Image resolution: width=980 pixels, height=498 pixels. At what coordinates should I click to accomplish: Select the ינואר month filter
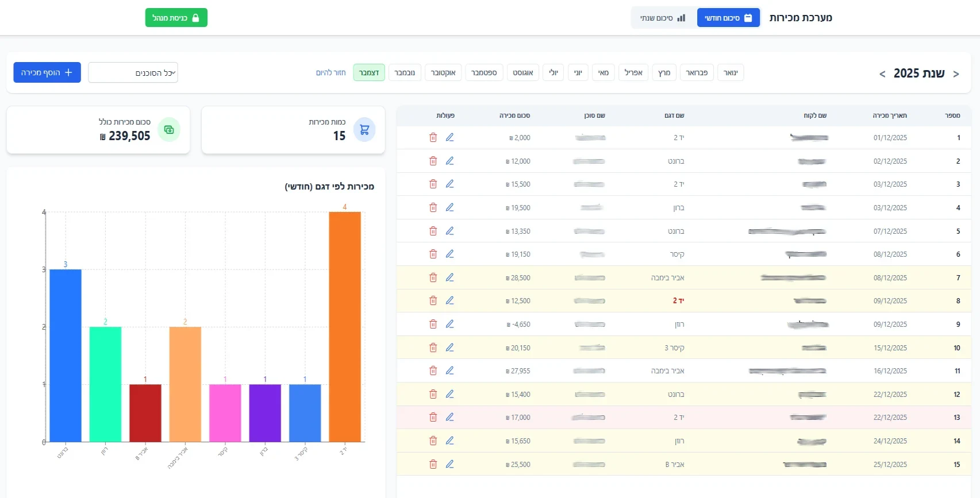point(731,73)
